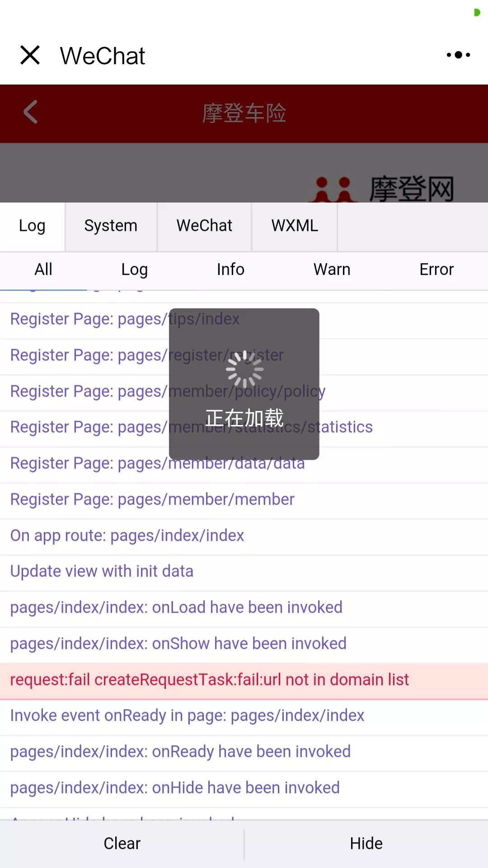Filter logs by Error level
The height and width of the screenshot is (868, 488).
pos(436,269)
